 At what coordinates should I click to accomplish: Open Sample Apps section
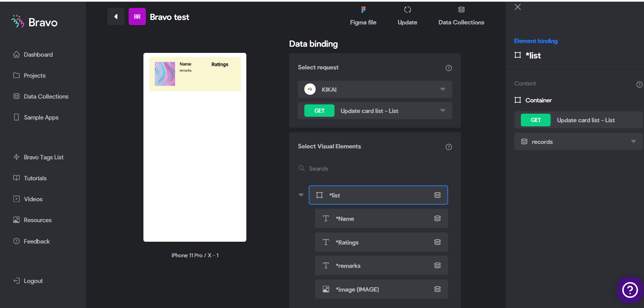[36, 117]
